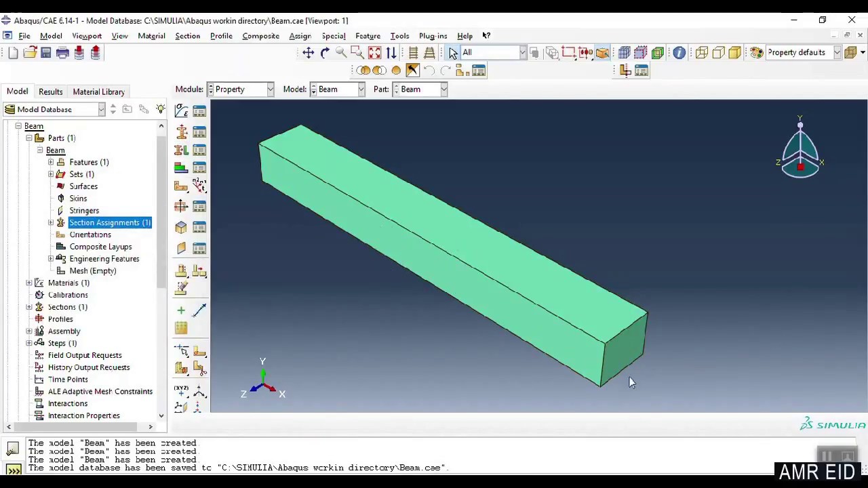
Task: Open the Plug-ins menu
Action: point(433,36)
